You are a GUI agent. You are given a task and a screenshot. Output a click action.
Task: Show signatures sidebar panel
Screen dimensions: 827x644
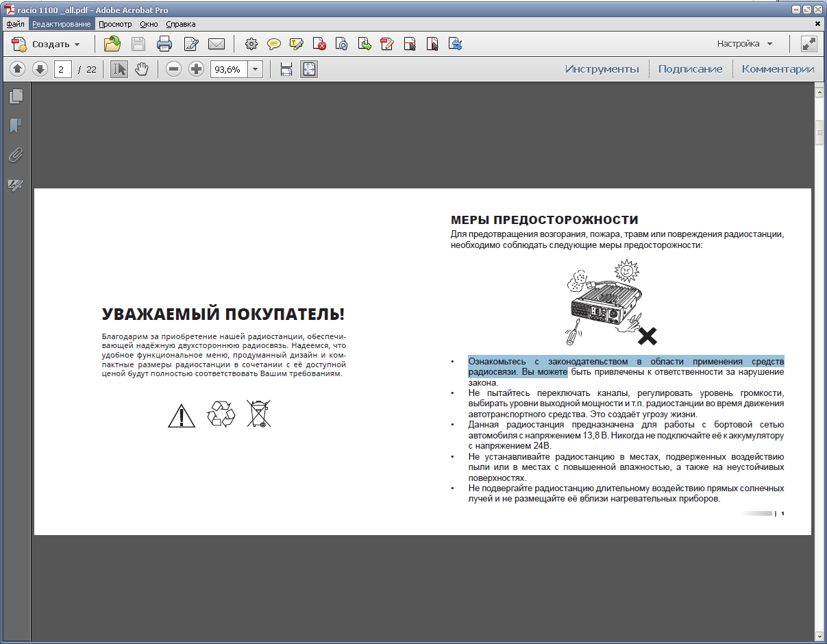pos(16,185)
